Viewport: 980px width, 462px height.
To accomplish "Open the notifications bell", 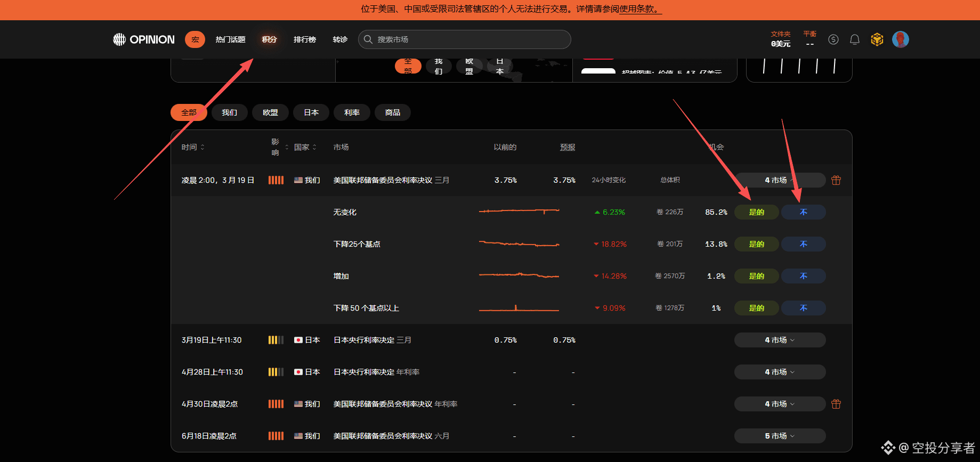I will click(855, 39).
